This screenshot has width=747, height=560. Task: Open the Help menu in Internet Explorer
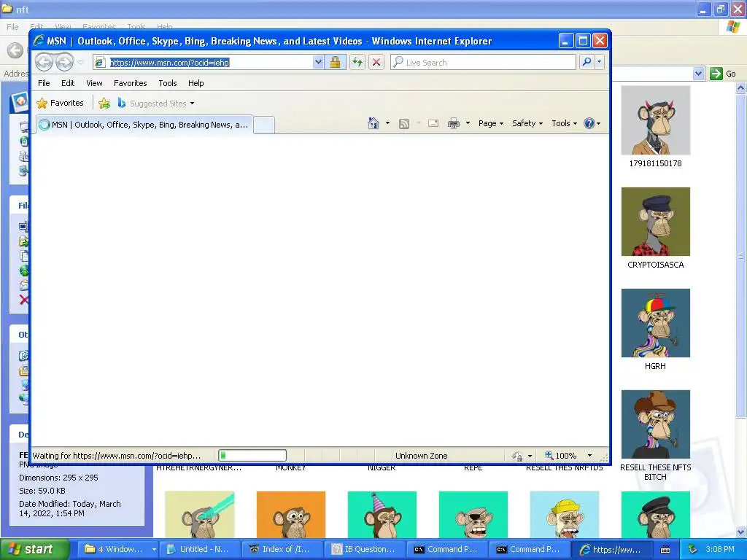point(196,83)
